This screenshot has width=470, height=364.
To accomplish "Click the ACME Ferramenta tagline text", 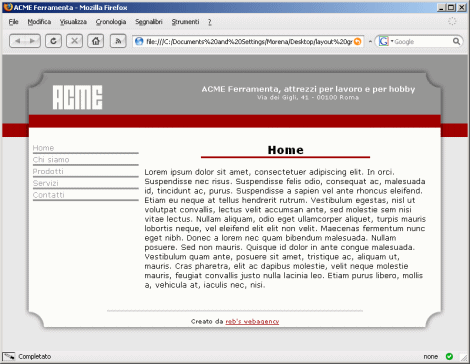I will click(308, 89).
